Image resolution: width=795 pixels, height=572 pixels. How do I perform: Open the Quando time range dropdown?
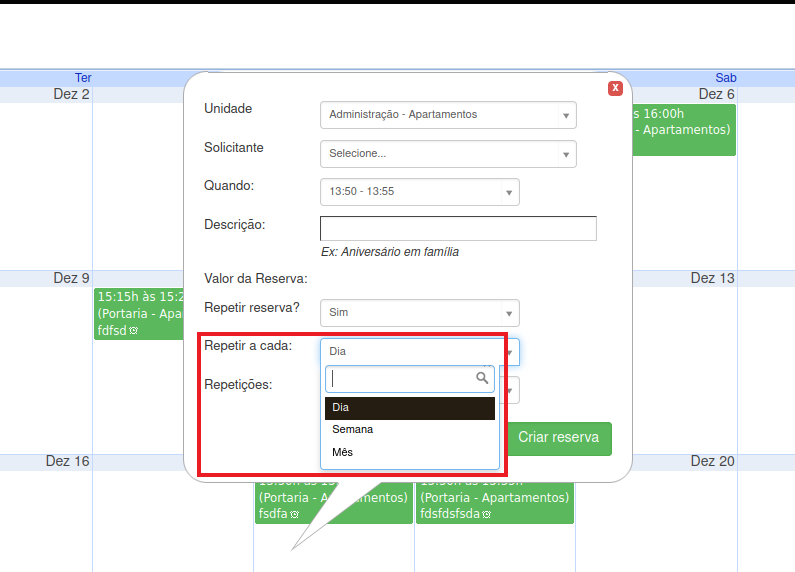pos(420,192)
